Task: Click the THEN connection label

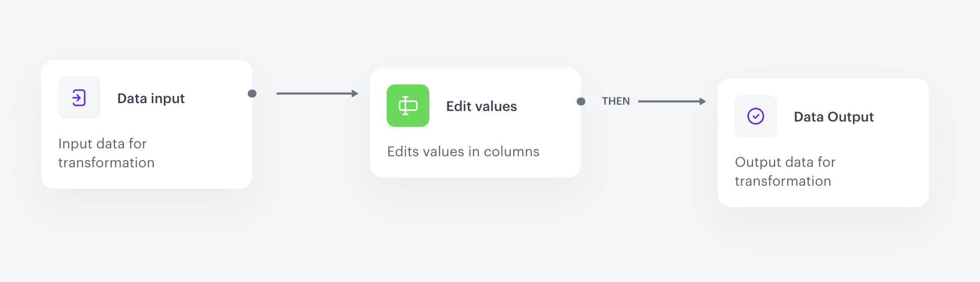Action: coord(616,101)
